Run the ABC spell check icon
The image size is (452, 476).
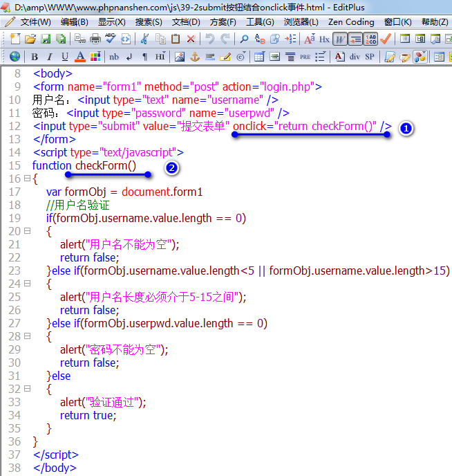[111, 39]
